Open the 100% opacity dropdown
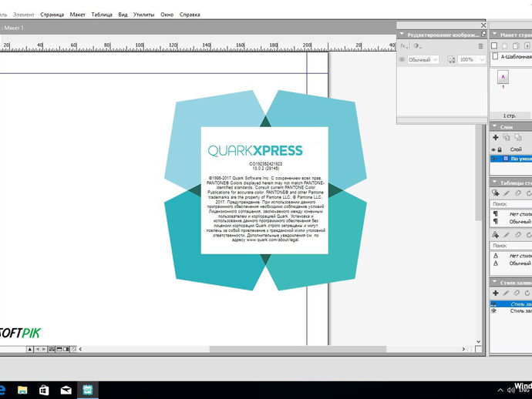532x399 pixels. point(472,59)
